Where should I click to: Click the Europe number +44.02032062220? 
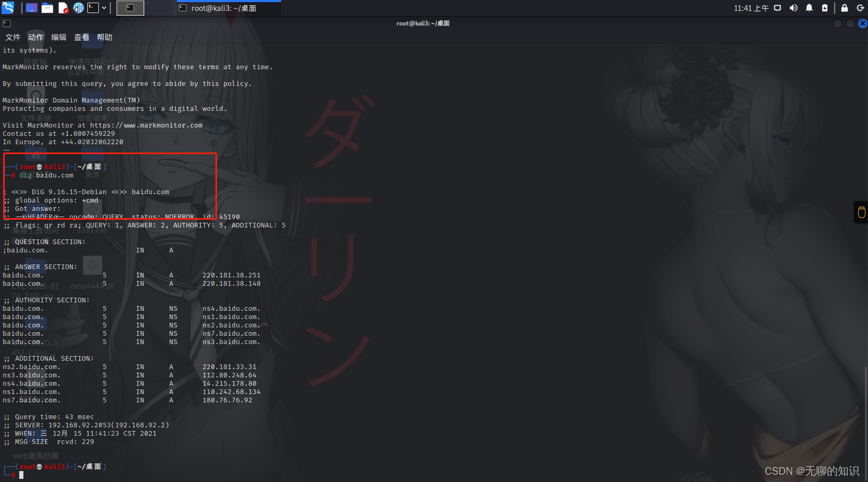(92, 142)
